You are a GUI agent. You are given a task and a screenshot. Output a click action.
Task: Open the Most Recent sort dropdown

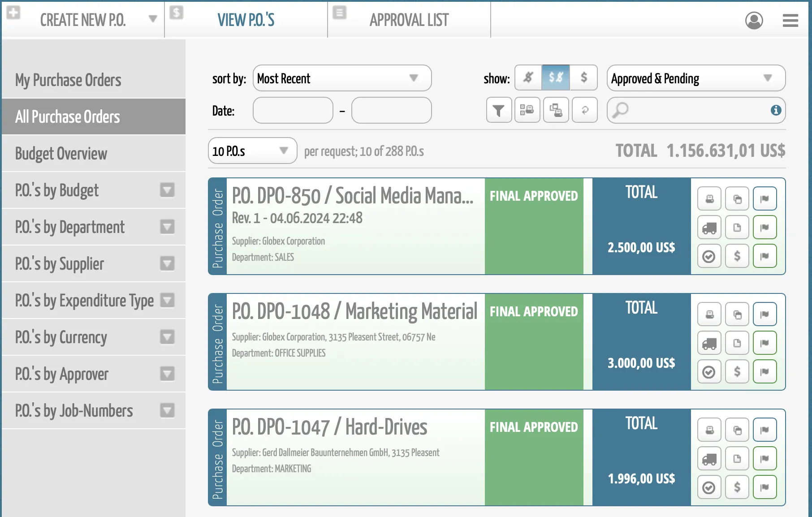[342, 78]
